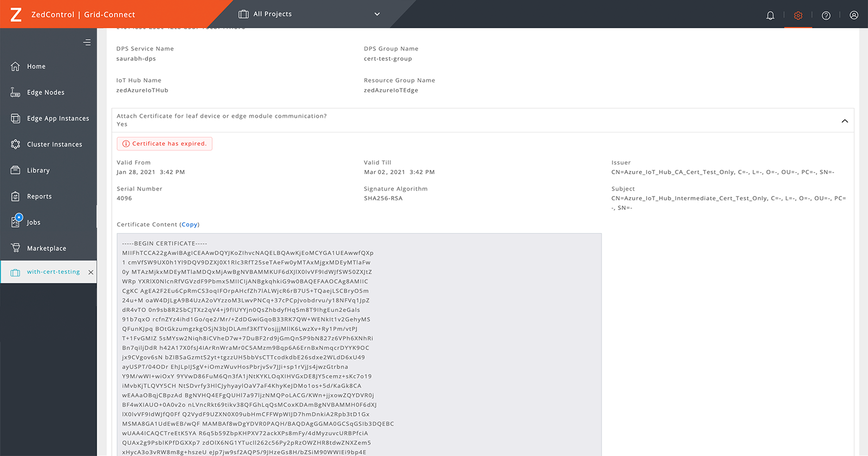
Task: Click the Marketplace cart icon
Action: (15, 248)
